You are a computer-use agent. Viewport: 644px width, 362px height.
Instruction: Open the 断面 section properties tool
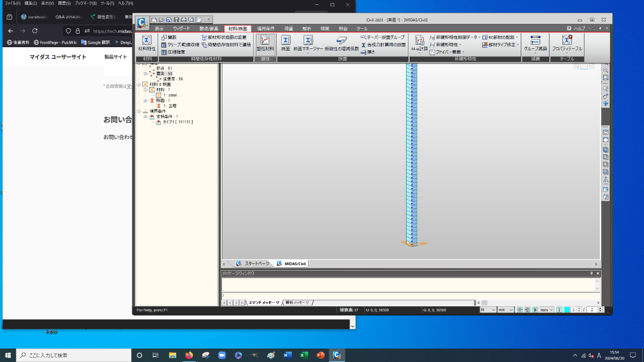285,43
